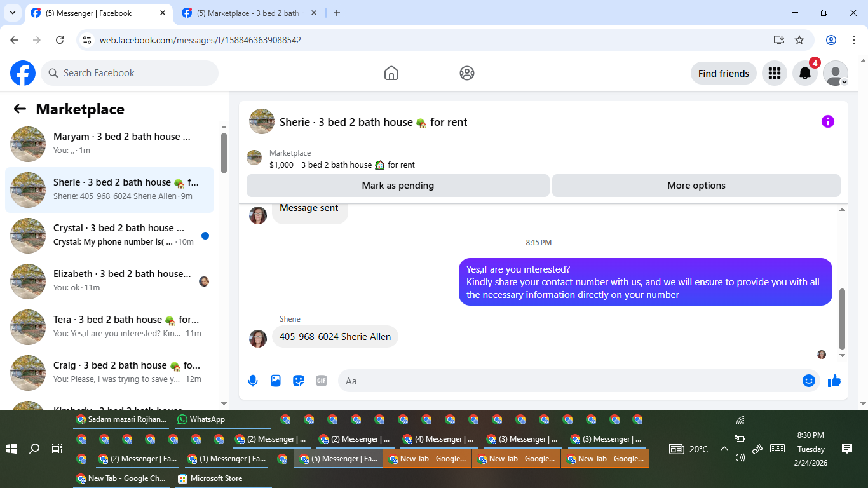Image resolution: width=868 pixels, height=488 pixels.
Task: Open Sadam mazari Rojhan taskbar window
Action: pyautogui.click(x=121, y=419)
